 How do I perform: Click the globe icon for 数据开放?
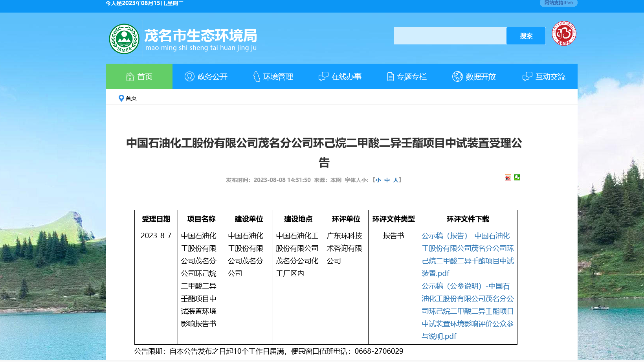[x=457, y=77]
